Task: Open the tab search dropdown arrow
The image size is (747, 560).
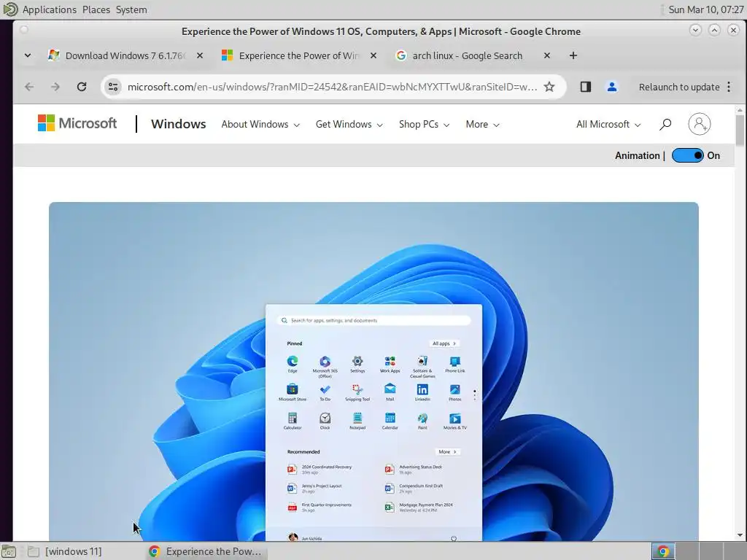Action: 28,55
